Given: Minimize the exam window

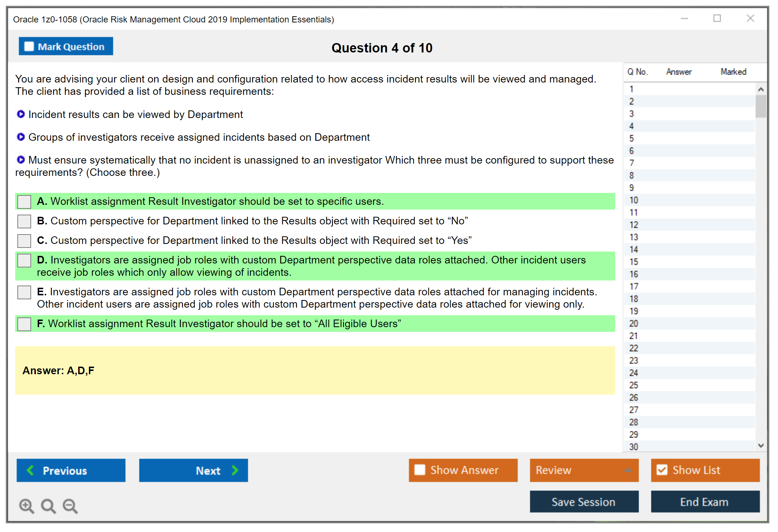Looking at the screenshot, I should tap(684, 18).
